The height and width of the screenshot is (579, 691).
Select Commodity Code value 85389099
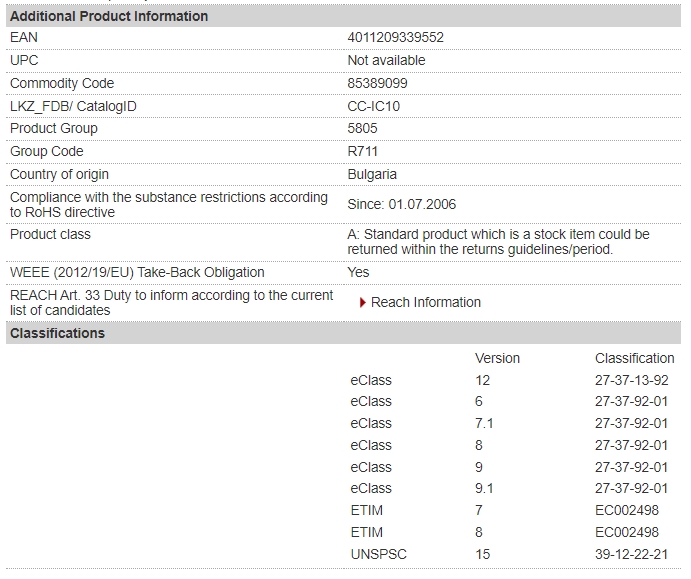point(377,83)
